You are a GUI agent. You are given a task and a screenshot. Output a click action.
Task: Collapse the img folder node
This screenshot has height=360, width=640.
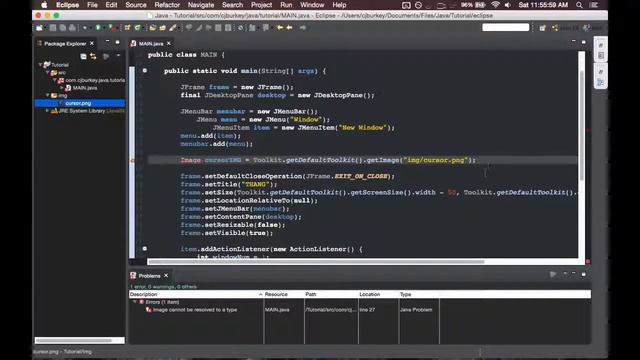[x=47, y=95]
